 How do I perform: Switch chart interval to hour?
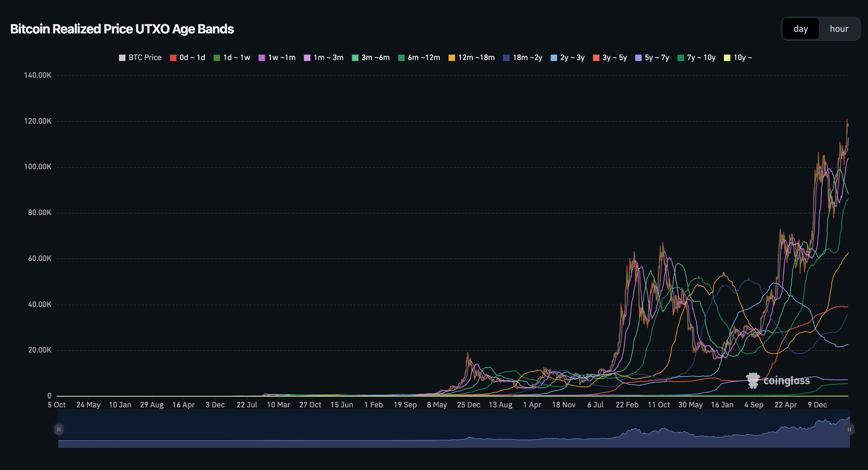click(x=838, y=29)
